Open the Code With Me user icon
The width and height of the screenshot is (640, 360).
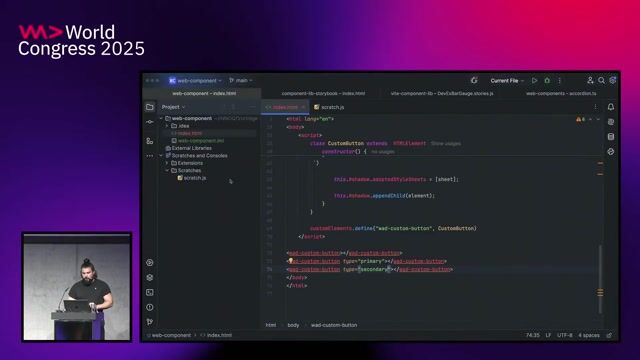590,80
